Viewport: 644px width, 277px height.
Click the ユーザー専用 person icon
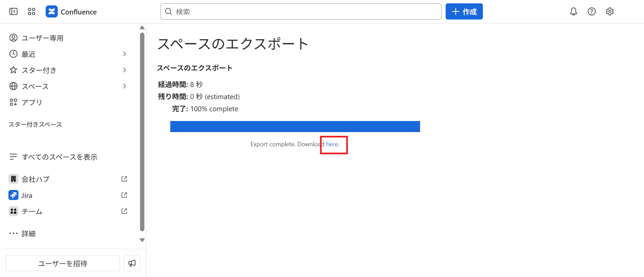tap(13, 38)
